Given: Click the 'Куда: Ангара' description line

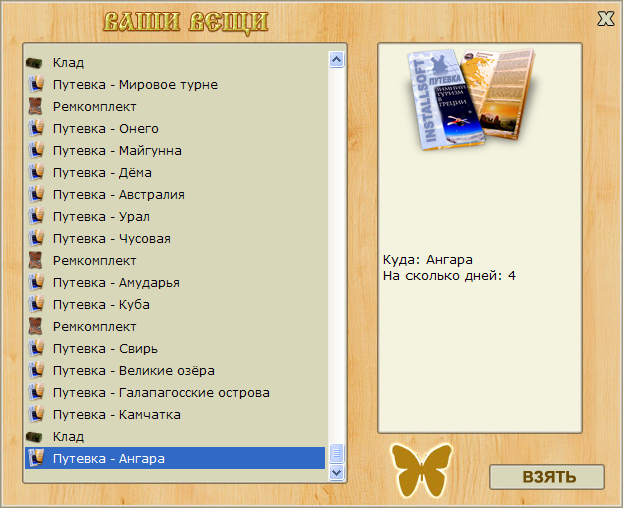Looking at the screenshot, I should coord(428,260).
